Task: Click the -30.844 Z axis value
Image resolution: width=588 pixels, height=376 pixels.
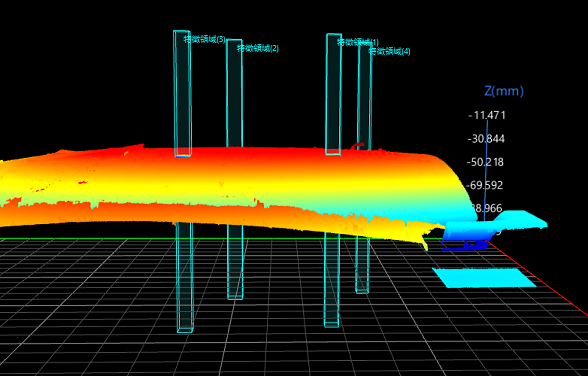Action: (x=486, y=139)
